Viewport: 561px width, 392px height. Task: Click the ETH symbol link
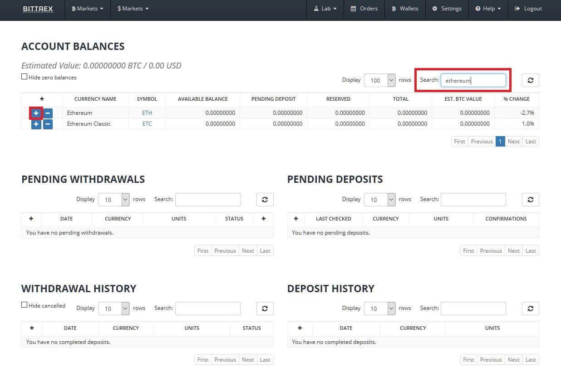click(147, 113)
